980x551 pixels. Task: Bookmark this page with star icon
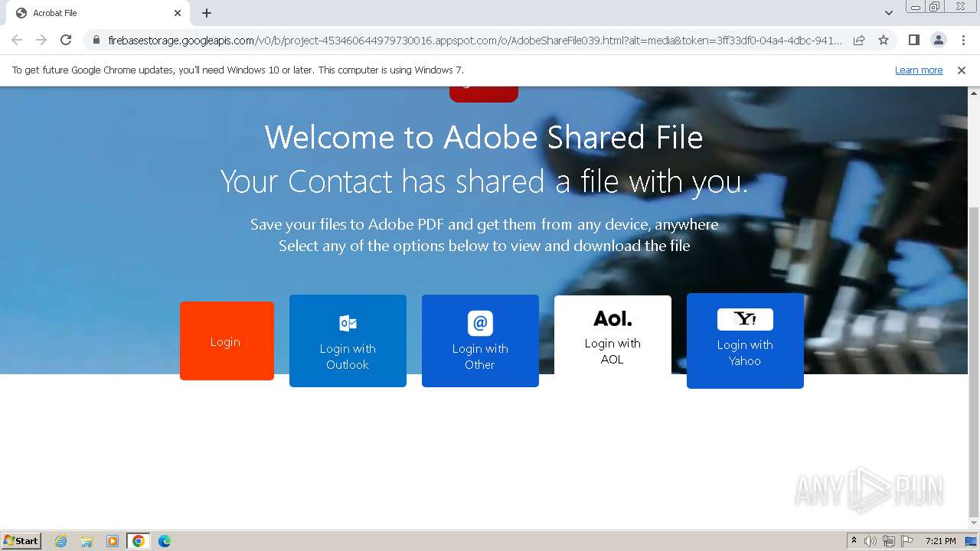click(x=884, y=40)
